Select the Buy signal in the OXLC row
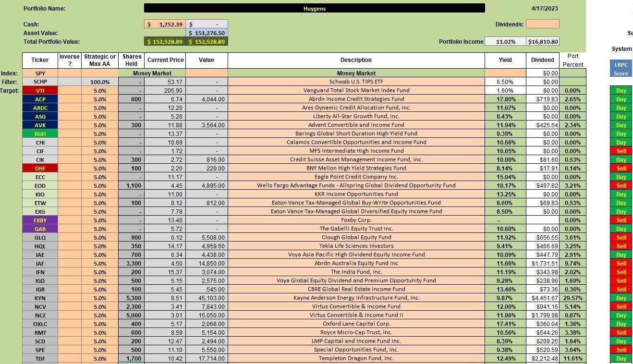Image resolution: width=633 pixels, height=364 pixels. pyautogui.click(x=621, y=324)
